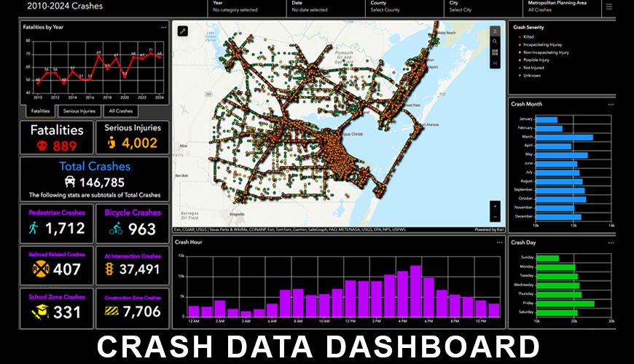The height and width of the screenshot is (364, 634).
Task: Select the Sunday bar in Crash Day
Action: pyautogui.click(x=548, y=258)
